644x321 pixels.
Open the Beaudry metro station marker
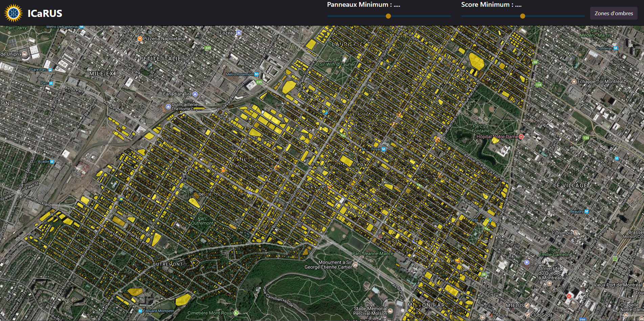586,212
